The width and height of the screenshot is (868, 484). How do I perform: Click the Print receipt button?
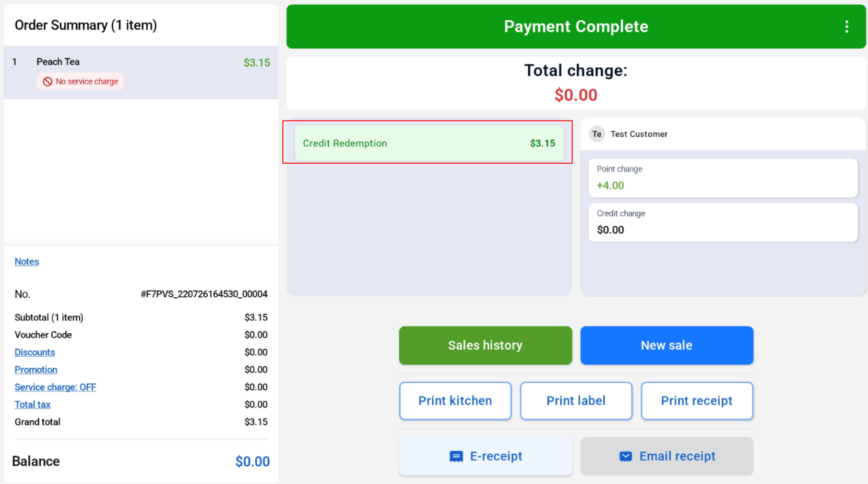pos(697,401)
